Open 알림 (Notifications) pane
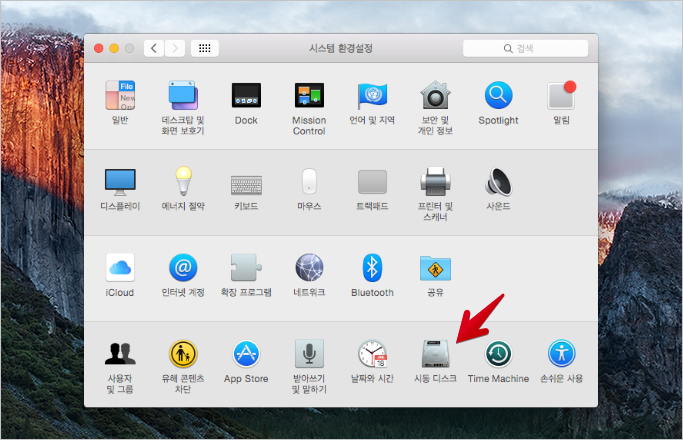 click(x=561, y=95)
